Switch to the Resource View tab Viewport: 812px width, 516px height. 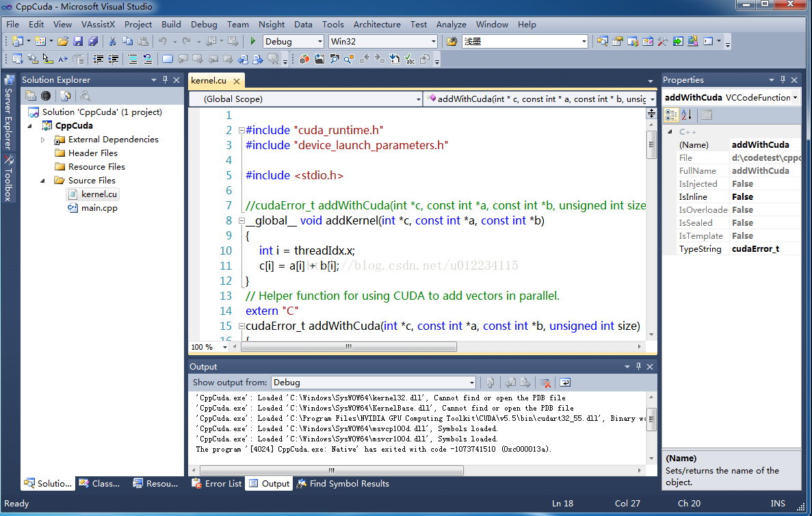point(155,483)
